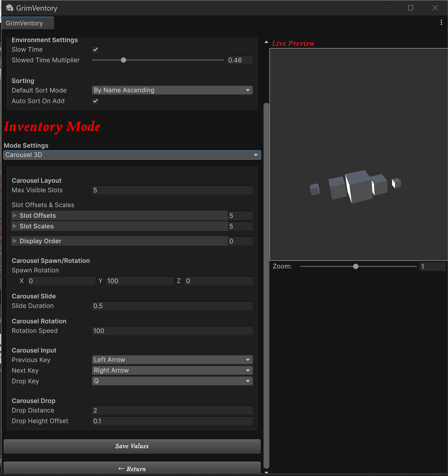Image resolution: width=448 pixels, height=476 pixels.
Task: Click the Rotation Speed field
Action: click(x=172, y=331)
